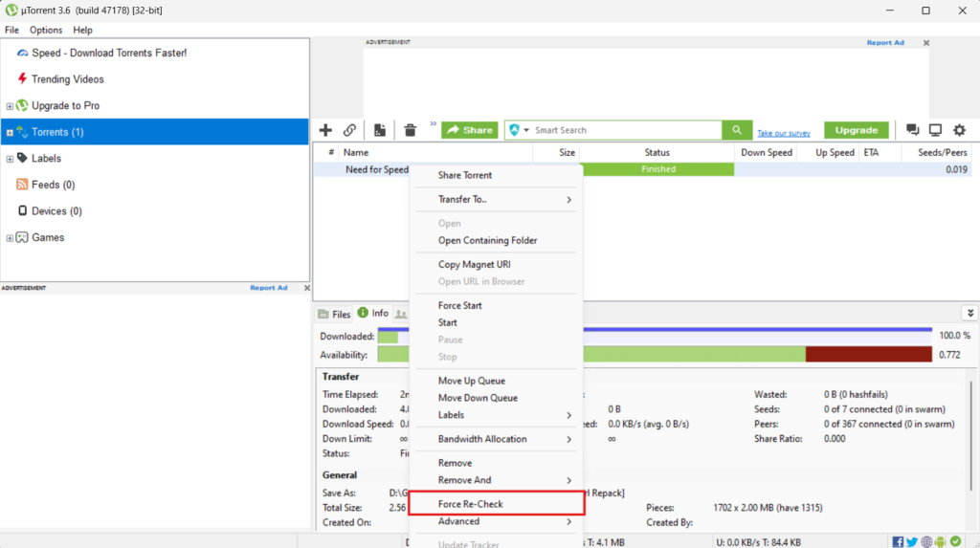The width and height of the screenshot is (980, 548).
Task: Click the Labels tag icon in sidebar
Action: pos(22,158)
